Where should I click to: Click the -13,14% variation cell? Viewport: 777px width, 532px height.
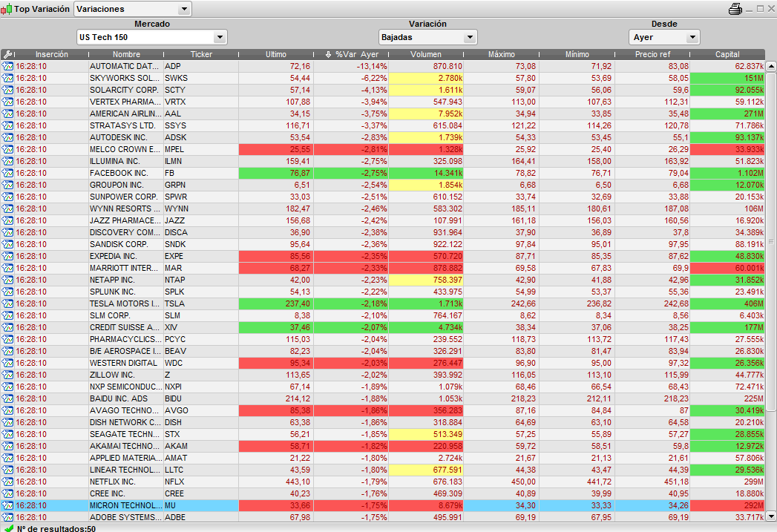pos(351,66)
